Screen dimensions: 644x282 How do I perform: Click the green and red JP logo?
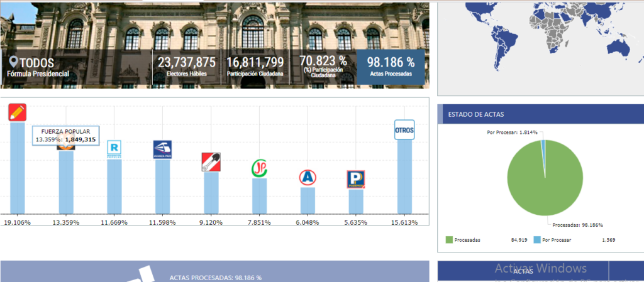click(259, 168)
